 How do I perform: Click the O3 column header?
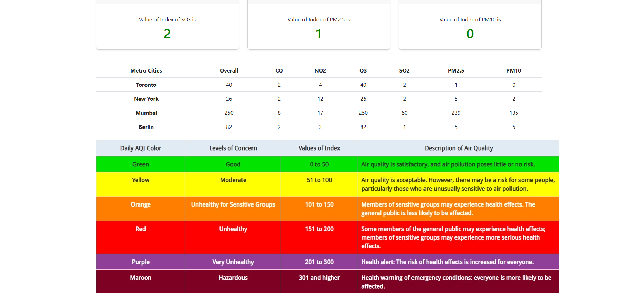pyautogui.click(x=363, y=70)
